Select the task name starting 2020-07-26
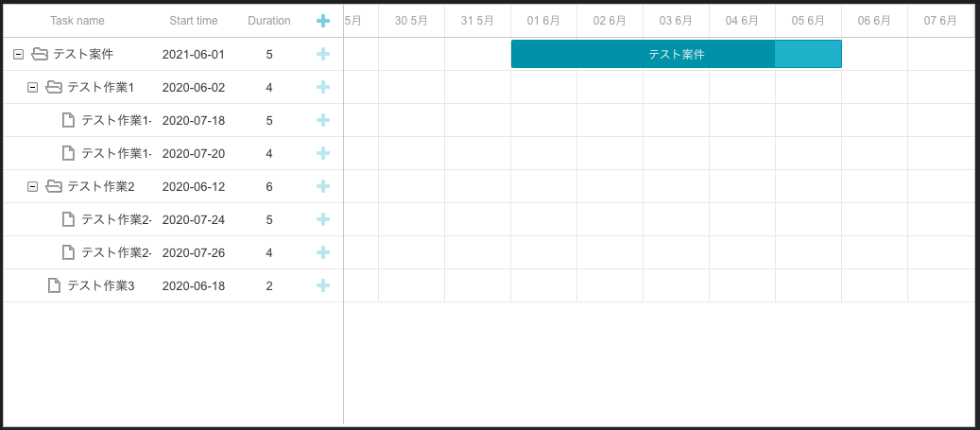980x430 pixels. click(x=117, y=253)
